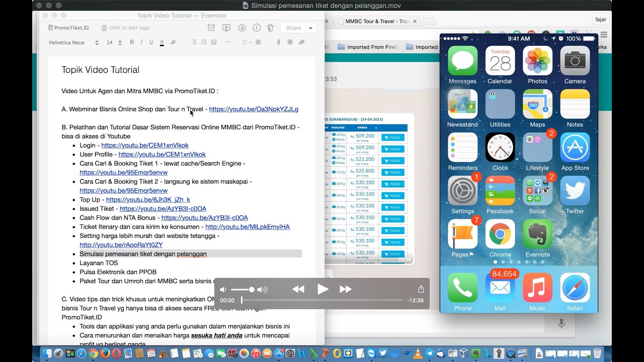Screen dimensions: 644x362
Task: Open Photos app on the iPhone screen
Action: [537, 61]
